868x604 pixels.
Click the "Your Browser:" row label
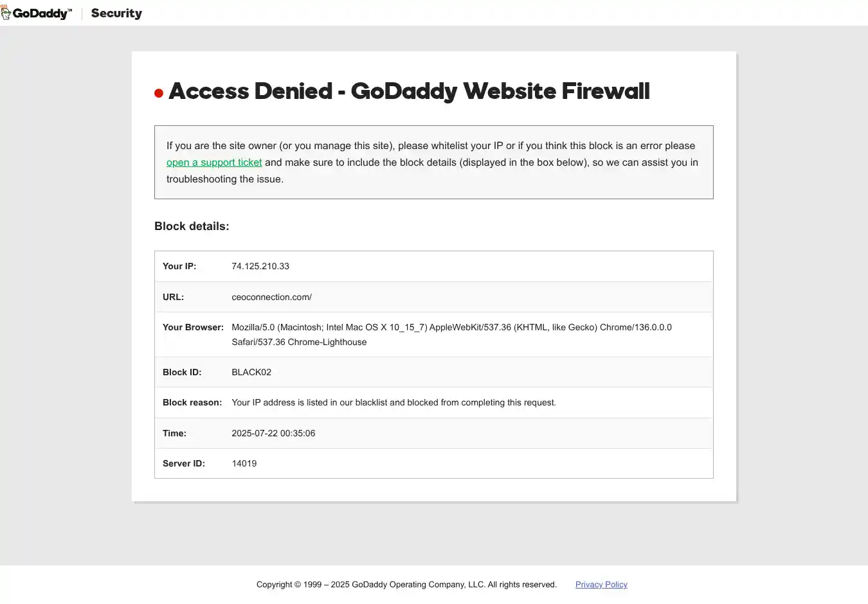193,328
